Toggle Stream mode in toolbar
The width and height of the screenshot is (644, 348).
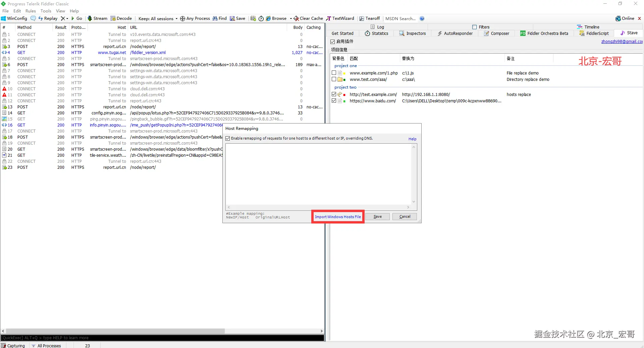pyautogui.click(x=97, y=18)
